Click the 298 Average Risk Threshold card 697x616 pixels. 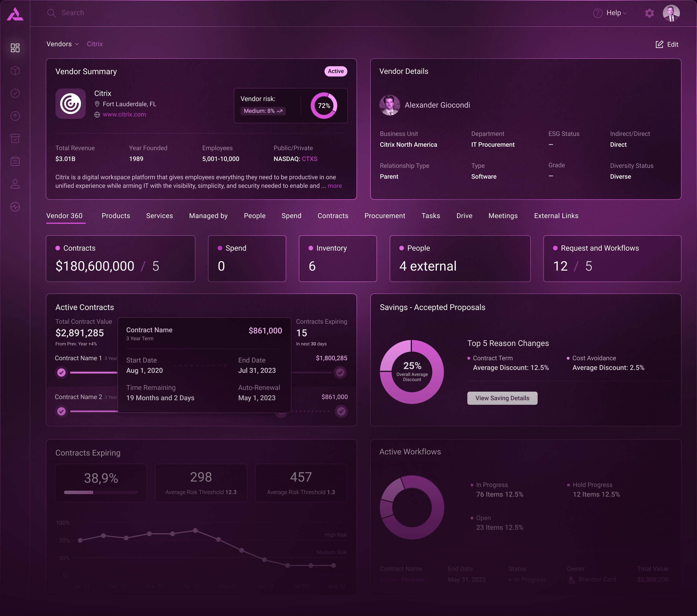(201, 483)
